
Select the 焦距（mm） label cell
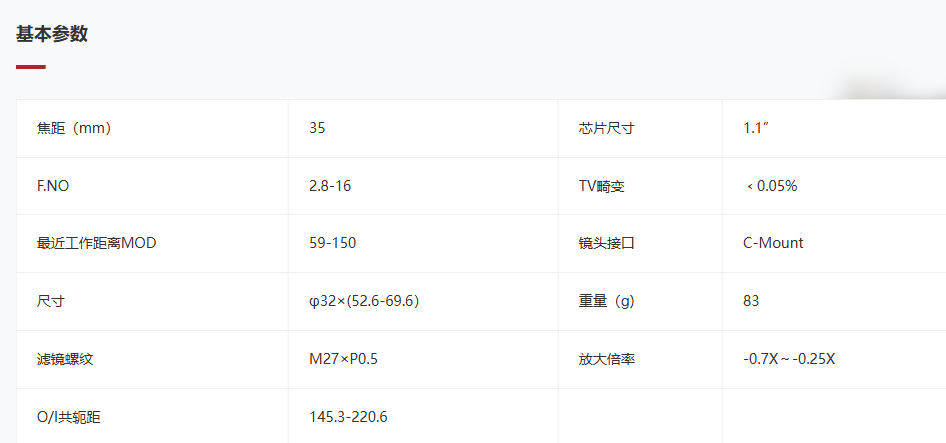pyautogui.click(x=152, y=129)
